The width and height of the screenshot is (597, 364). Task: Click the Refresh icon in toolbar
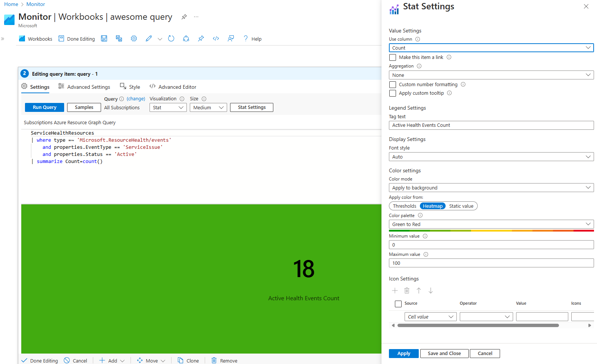tap(171, 38)
